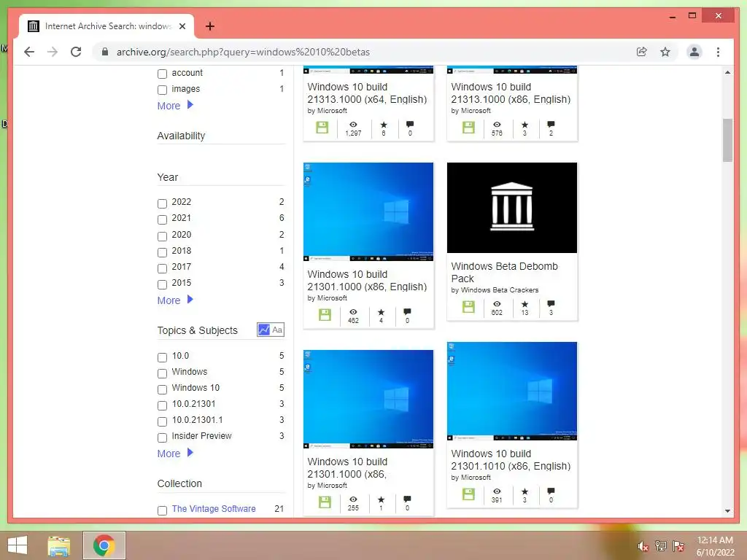
Task: Click the address bar URL
Action: [x=243, y=52]
